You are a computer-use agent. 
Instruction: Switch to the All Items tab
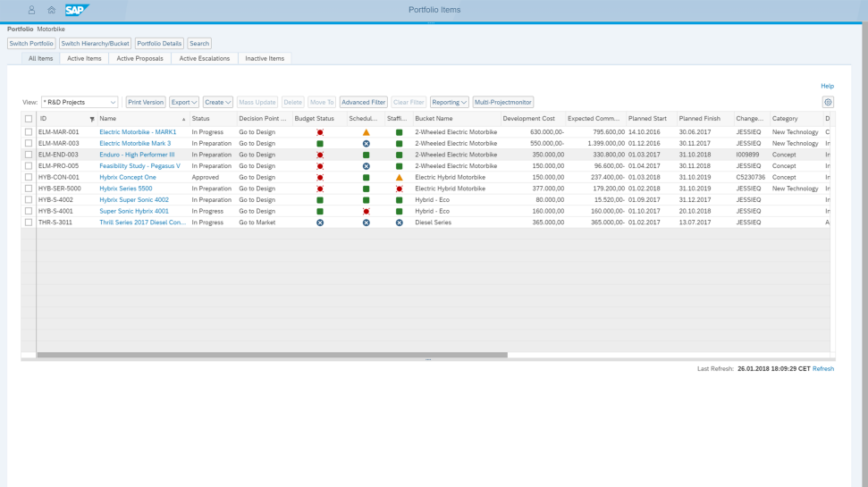click(40, 59)
